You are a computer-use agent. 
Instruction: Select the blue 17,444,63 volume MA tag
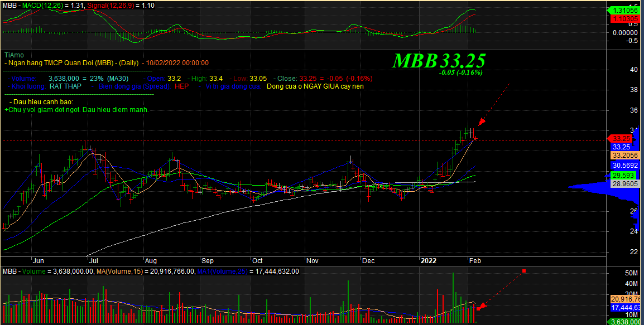click(626, 307)
